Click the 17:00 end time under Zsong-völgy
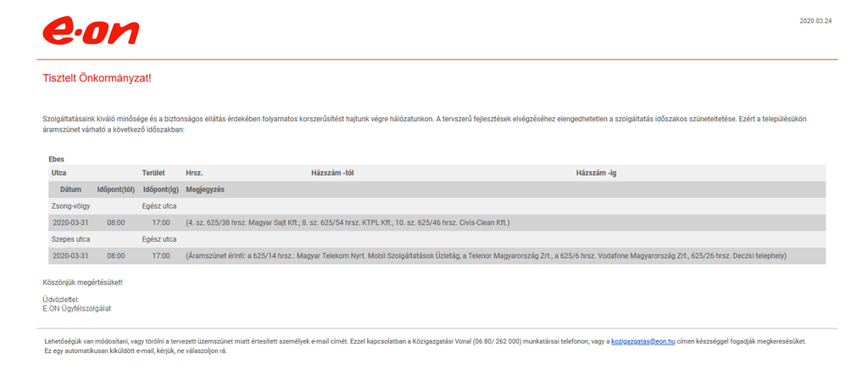Screen dimensions: 868x375 click(x=160, y=222)
